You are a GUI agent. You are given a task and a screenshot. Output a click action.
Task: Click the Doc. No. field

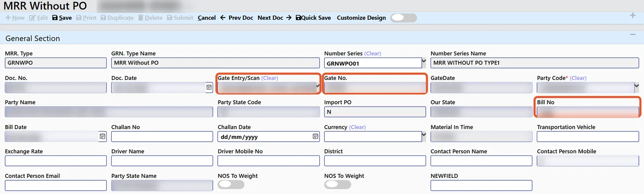coord(56,87)
